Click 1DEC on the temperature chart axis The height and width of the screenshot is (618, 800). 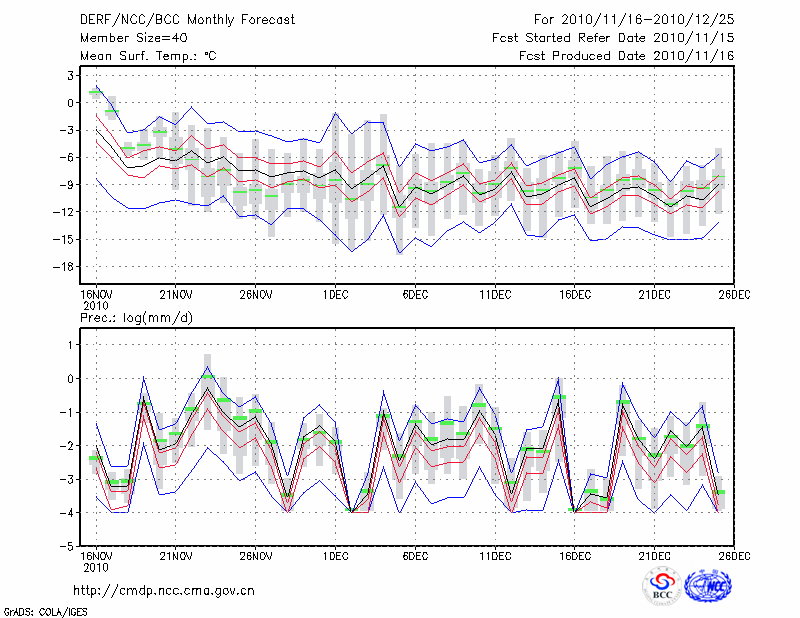[335, 294]
